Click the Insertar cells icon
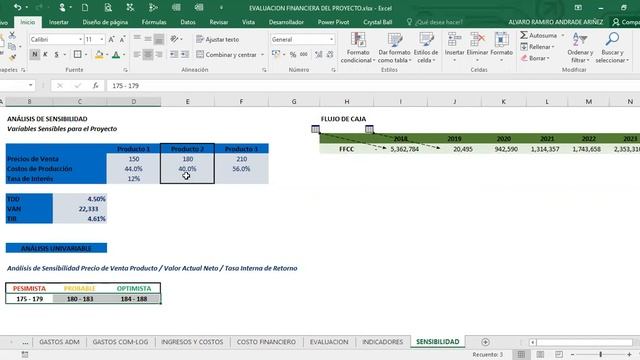Image resolution: width=640 pixels, height=360 pixels. (x=454, y=40)
